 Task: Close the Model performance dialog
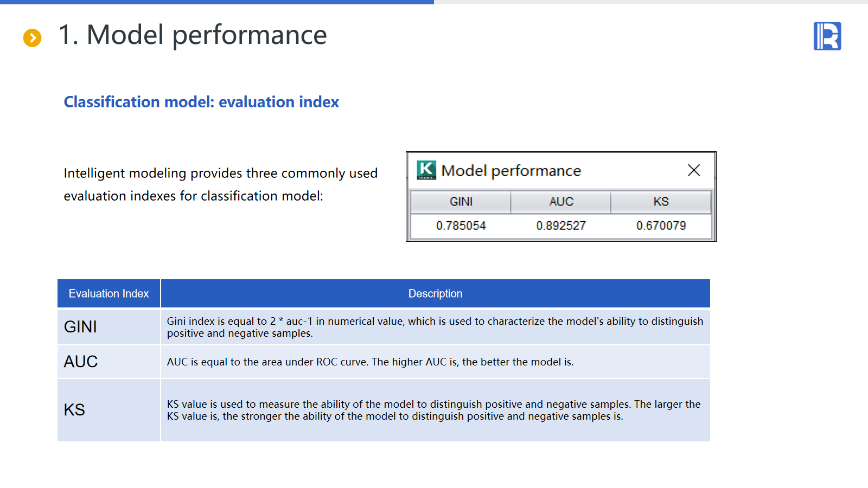pyautogui.click(x=693, y=170)
